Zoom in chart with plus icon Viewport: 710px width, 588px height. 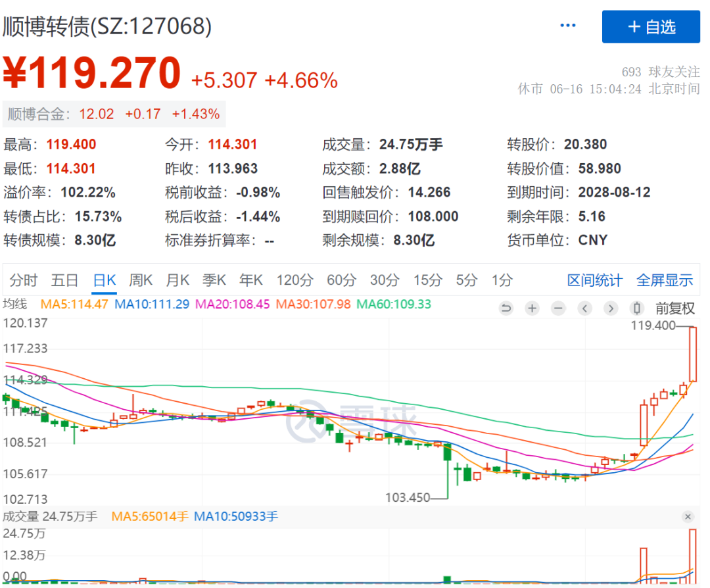tap(532, 308)
